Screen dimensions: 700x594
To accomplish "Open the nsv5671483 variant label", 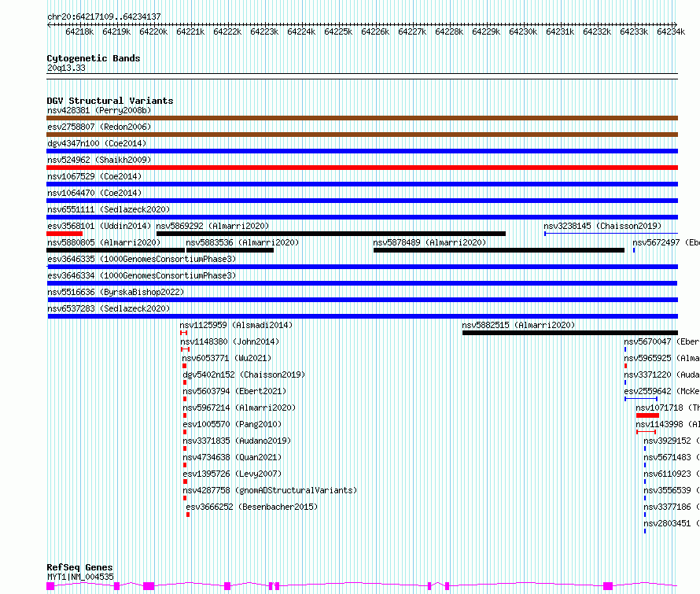I will (x=672, y=457).
